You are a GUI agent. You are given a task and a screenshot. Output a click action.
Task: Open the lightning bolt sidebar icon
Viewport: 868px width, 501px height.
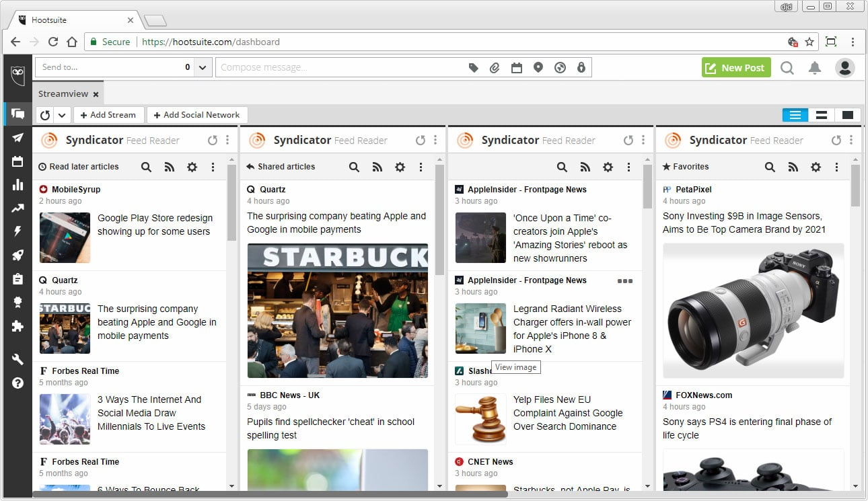[17, 231]
